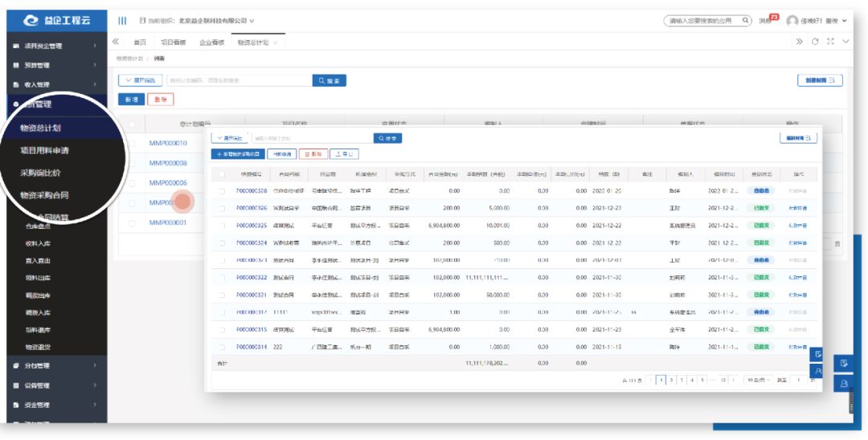Open the 物资退货 sidebar item

pos(39,347)
